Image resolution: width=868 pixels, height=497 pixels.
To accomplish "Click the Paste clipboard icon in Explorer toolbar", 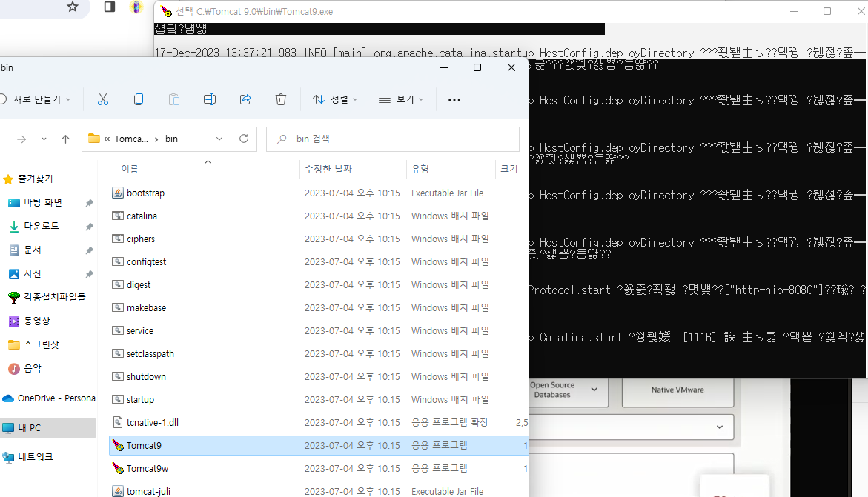I will tap(173, 99).
